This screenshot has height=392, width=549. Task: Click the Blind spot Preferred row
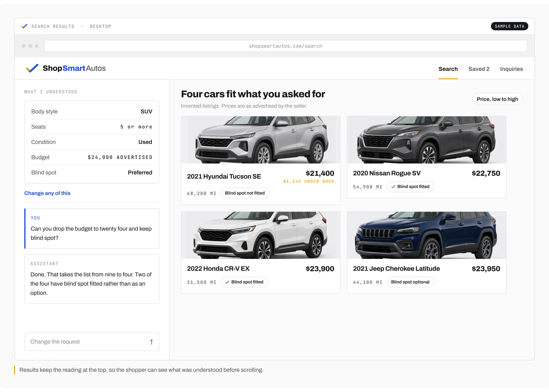point(91,172)
